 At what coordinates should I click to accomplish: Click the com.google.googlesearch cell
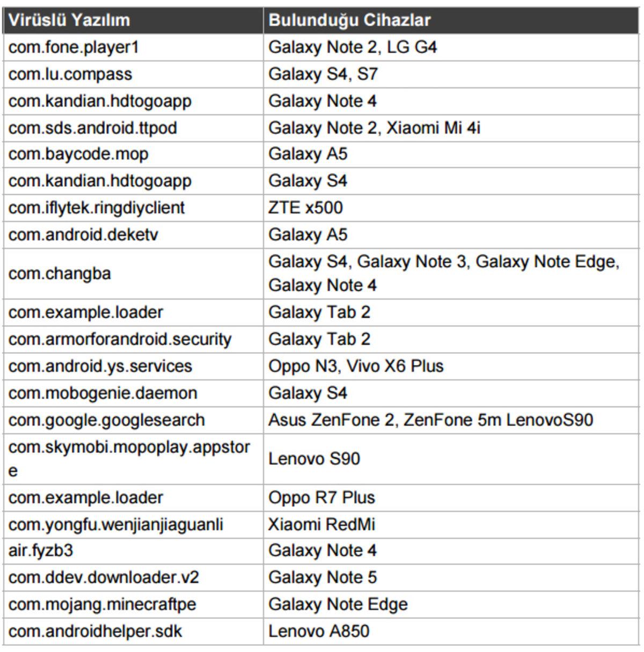click(x=107, y=420)
